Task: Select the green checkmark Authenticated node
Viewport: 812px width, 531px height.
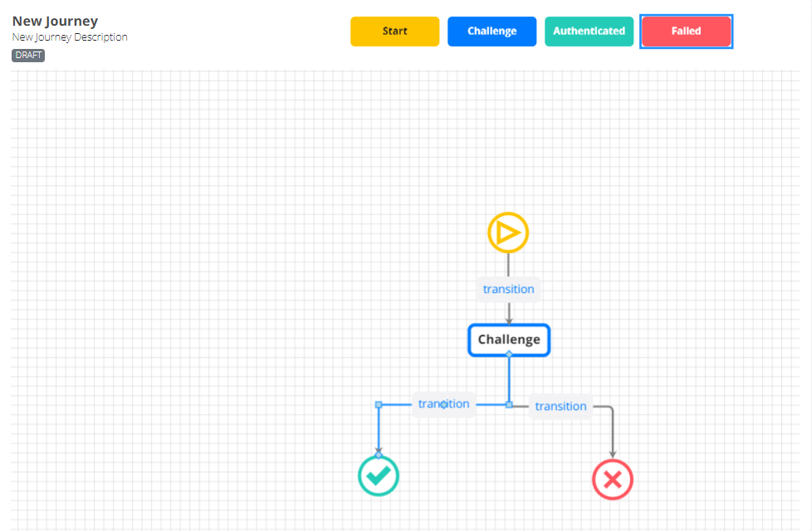Action: pyautogui.click(x=379, y=476)
